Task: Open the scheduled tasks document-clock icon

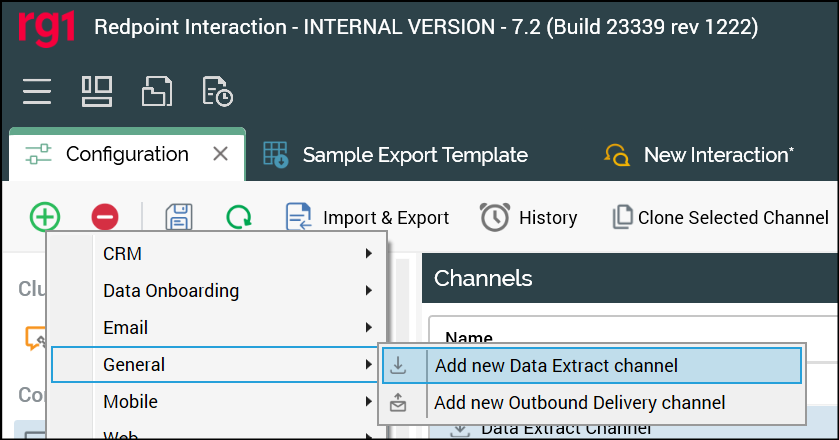Action: coord(217,92)
